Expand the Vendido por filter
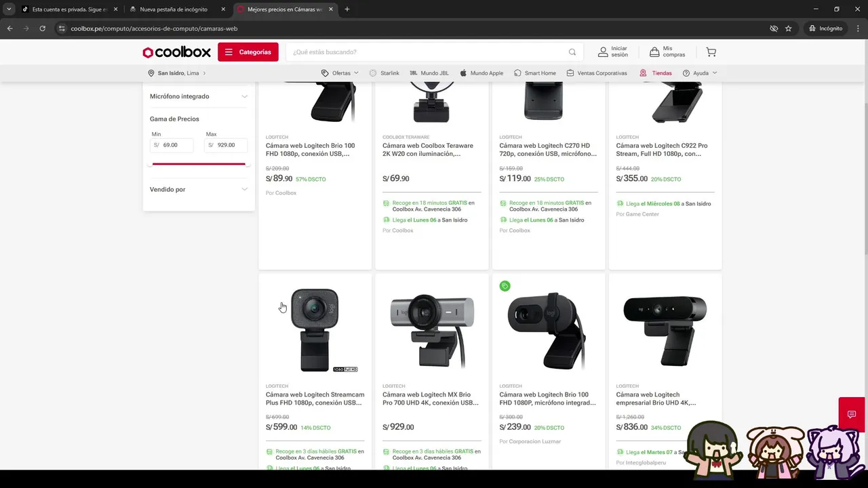This screenshot has height=488, width=868. [x=199, y=190]
